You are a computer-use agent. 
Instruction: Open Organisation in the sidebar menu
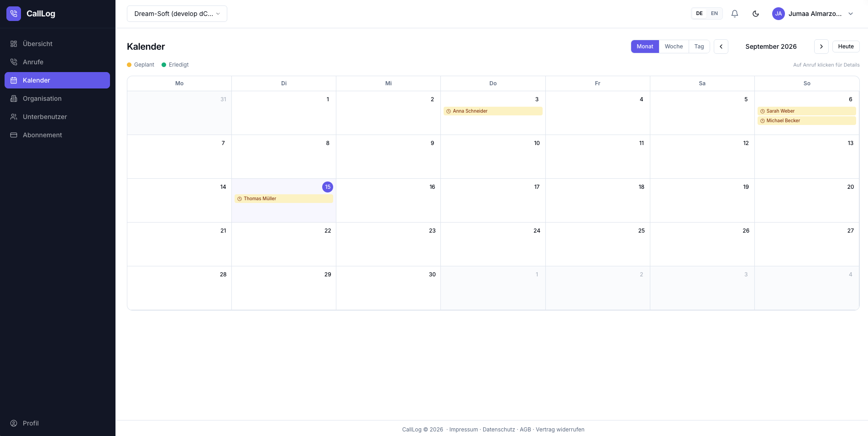[57, 99]
